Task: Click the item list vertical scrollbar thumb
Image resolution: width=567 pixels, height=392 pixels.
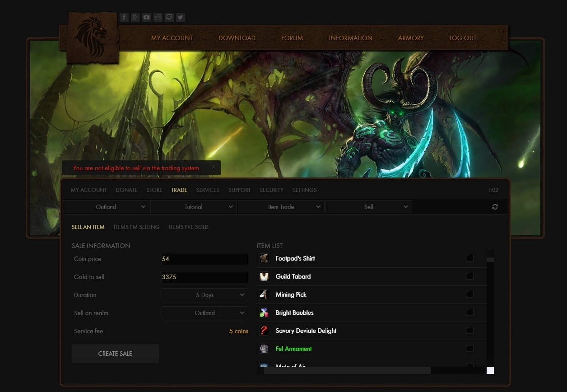Action: click(x=490, y=260)
